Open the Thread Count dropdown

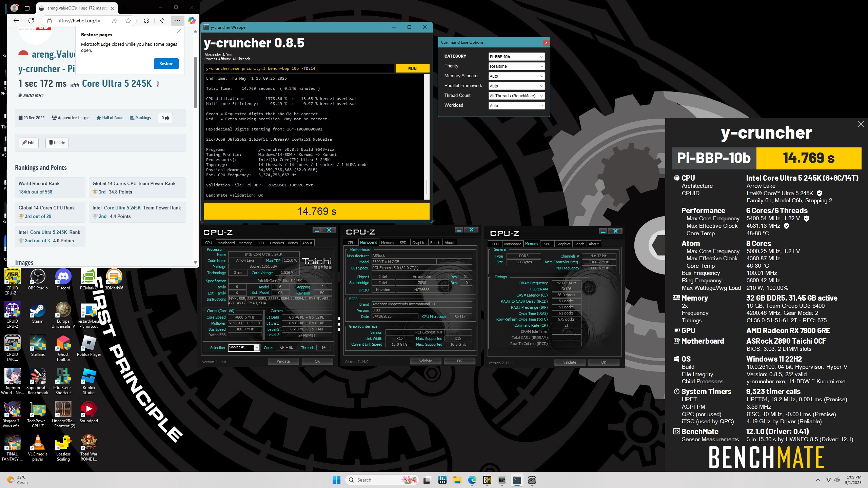(516, 96)
